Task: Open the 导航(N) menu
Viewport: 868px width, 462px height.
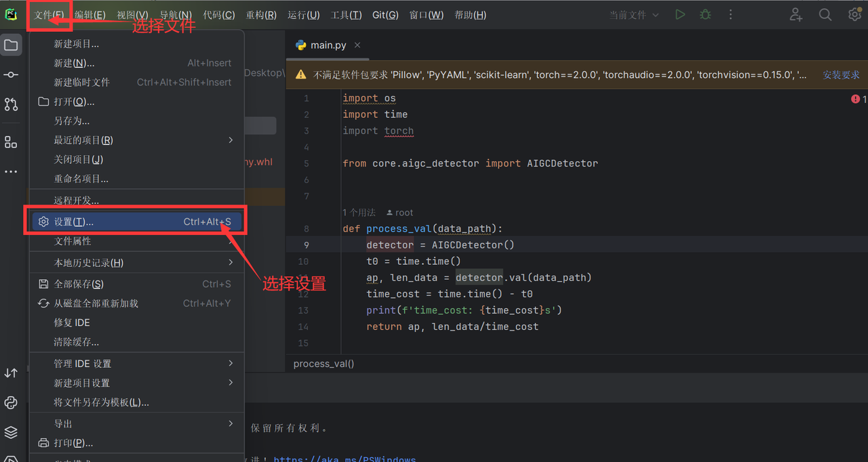Action: pos(176,14)
